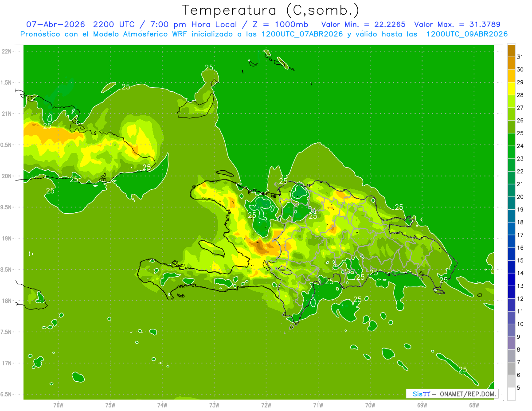Select the dark orange swatch above legend value 31
This screenshot has width=532, height=411.
(511, 51)
